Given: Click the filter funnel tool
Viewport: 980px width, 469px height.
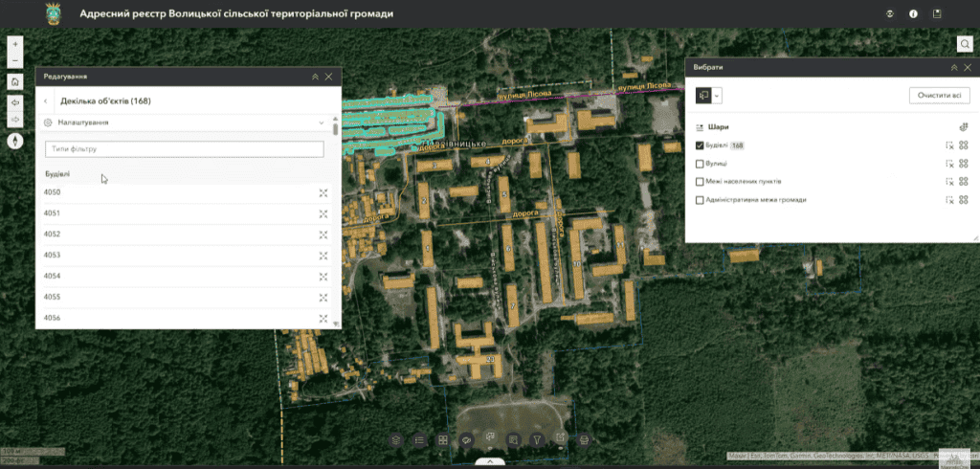Looking at the screenshot, I should coord(537,440).
